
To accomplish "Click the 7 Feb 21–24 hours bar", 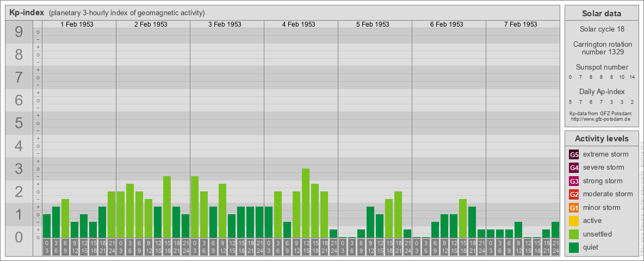I will point(555,230).
